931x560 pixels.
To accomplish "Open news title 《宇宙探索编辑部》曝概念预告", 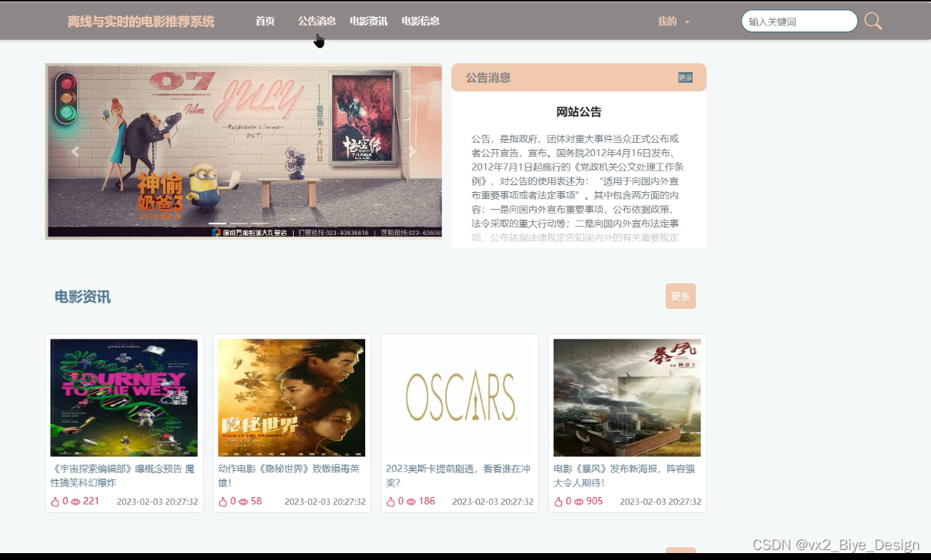I will [124, 476].
